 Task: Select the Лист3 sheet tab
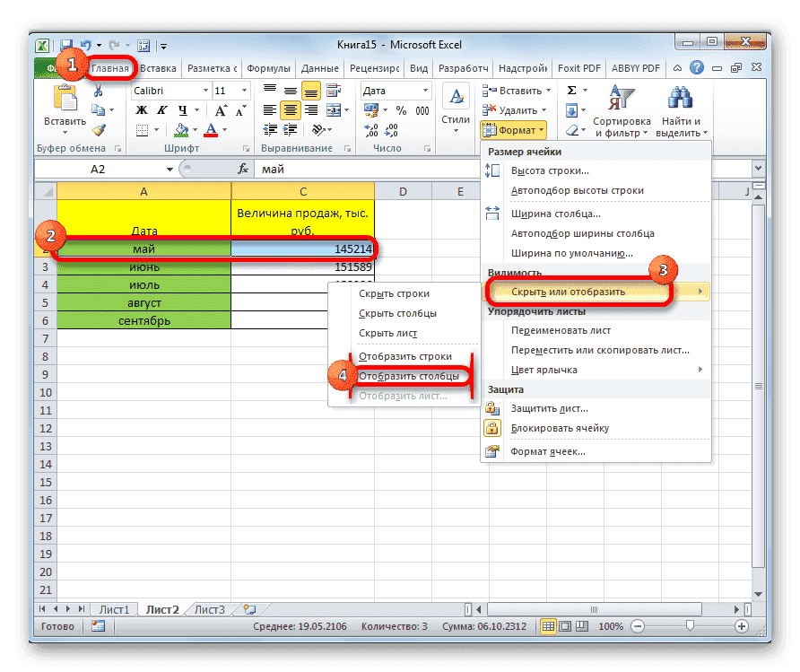point(208,608)
